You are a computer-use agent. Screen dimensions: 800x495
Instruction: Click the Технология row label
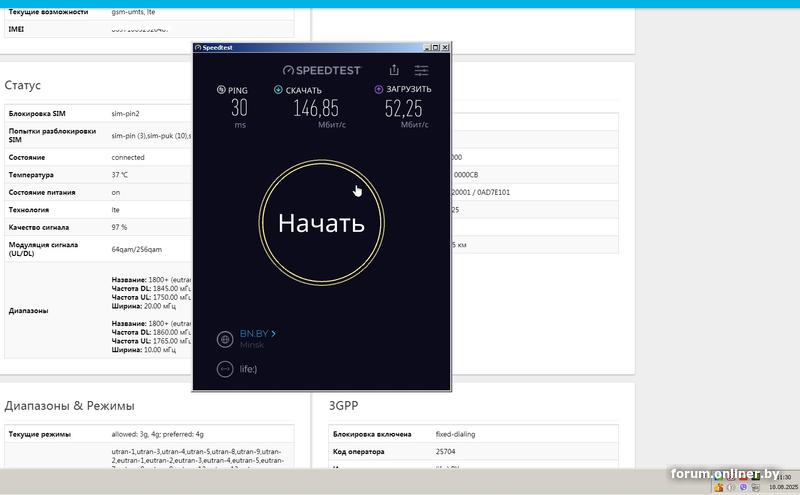(x=29, y=210)
